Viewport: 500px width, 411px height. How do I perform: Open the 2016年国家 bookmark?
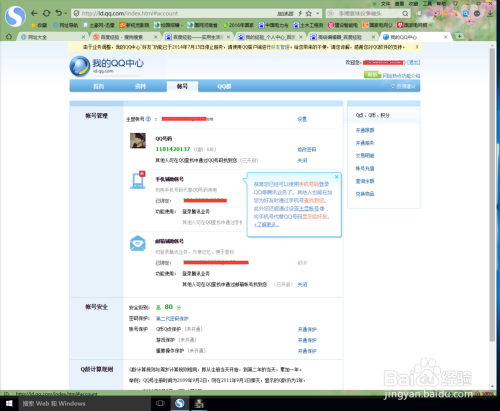click(238, 25)
